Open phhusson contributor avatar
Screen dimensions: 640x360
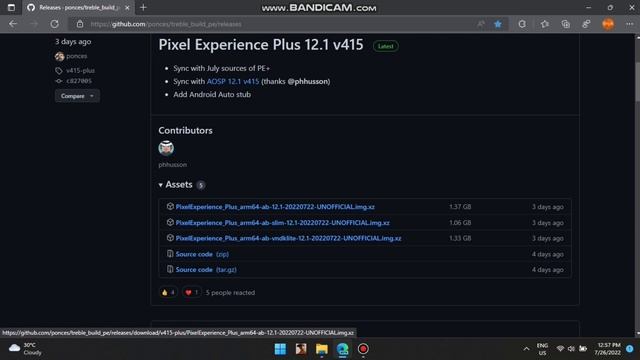tap(166, 148)
